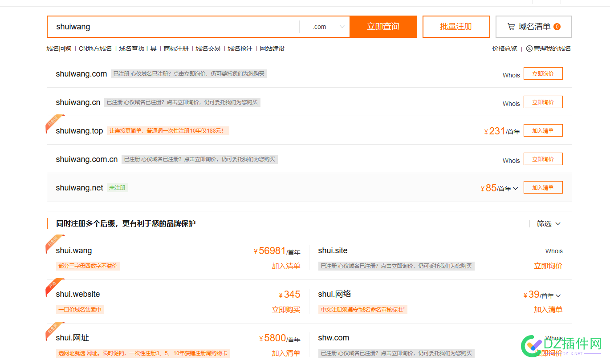The height and width of the screenshot is (364, 610).
Task: Click the shui.wang domain name
Action: 74,251
